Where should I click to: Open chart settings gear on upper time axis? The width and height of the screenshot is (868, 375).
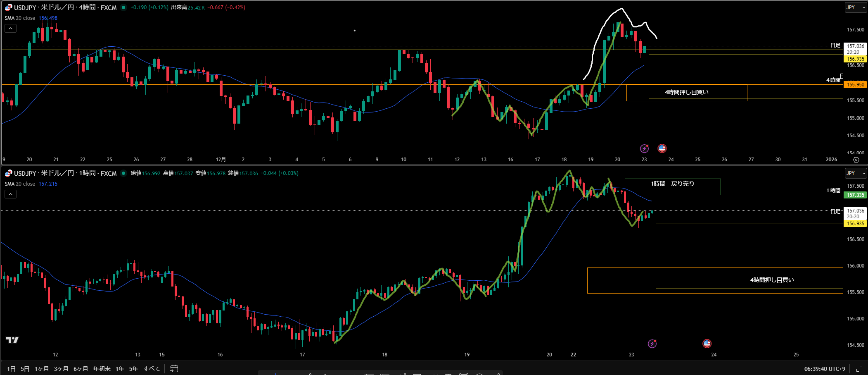[856, 160]
